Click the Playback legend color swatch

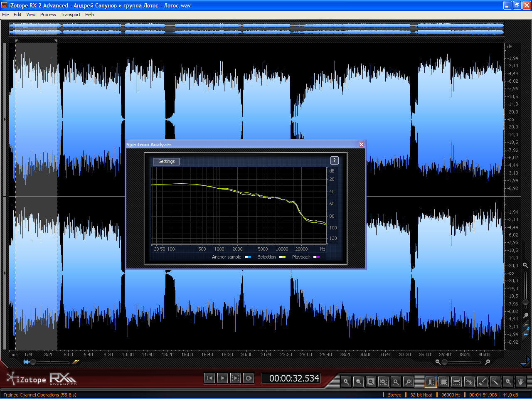(x=317, y=257)
